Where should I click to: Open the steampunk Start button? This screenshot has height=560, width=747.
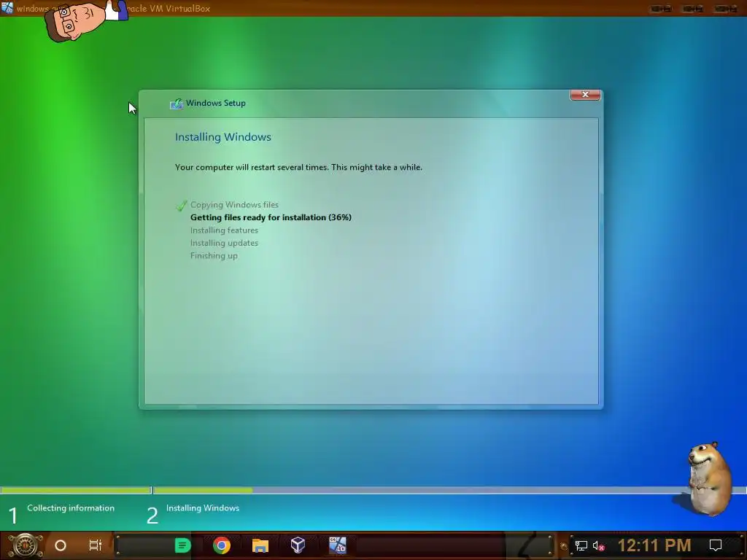tap(26, 545)
